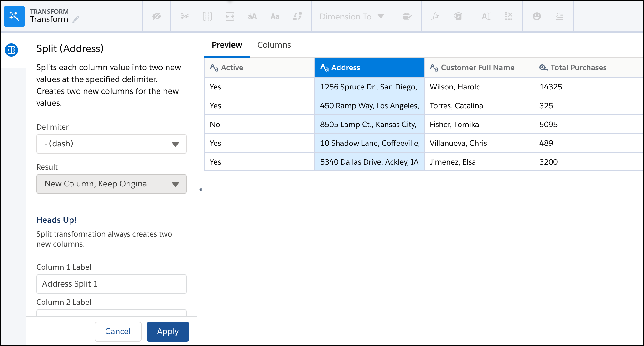Open the Detect Sentiment tool
The height and width of the screenshot is (346, 644).
click(537, 16)
